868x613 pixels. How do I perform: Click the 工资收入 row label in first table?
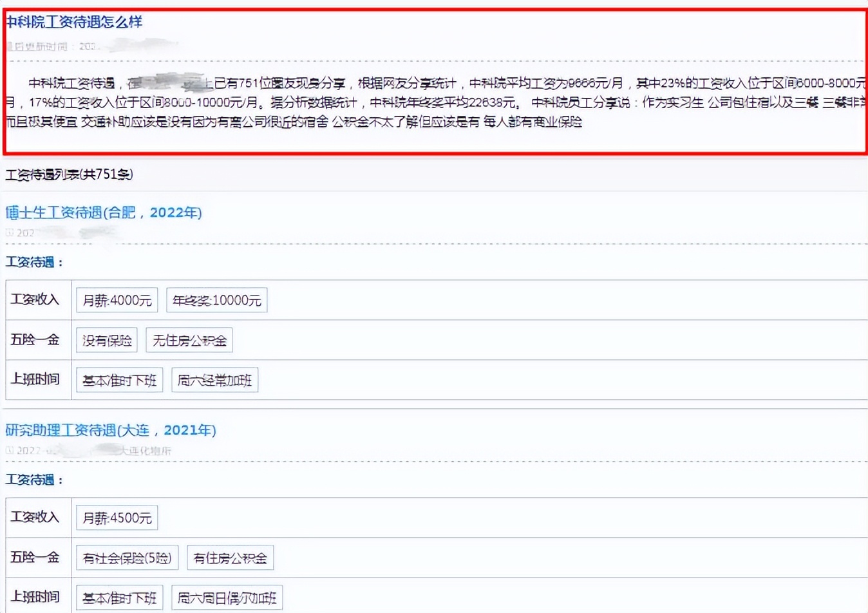pos(34,299)
